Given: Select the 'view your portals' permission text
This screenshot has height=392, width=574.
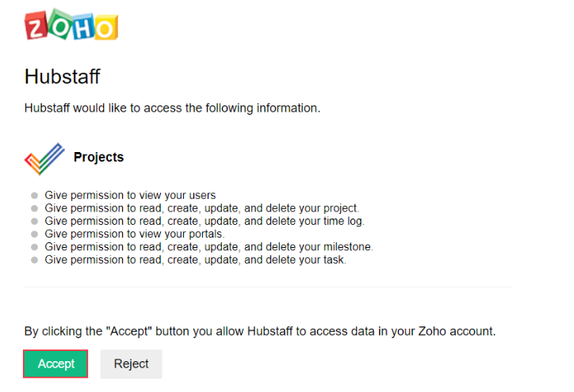Looking at the screenshot, I should tap(135, 234).
